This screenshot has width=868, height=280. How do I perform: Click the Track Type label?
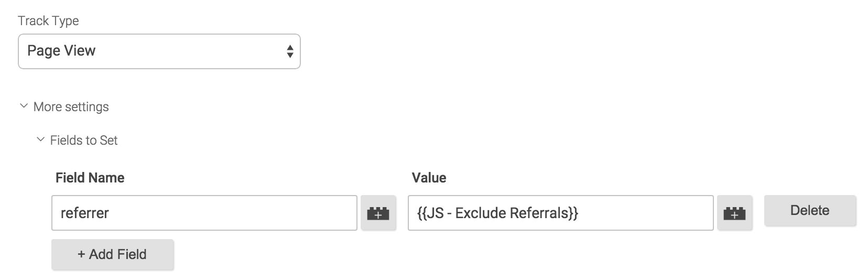pyautogui.click(x=48, y=21)
